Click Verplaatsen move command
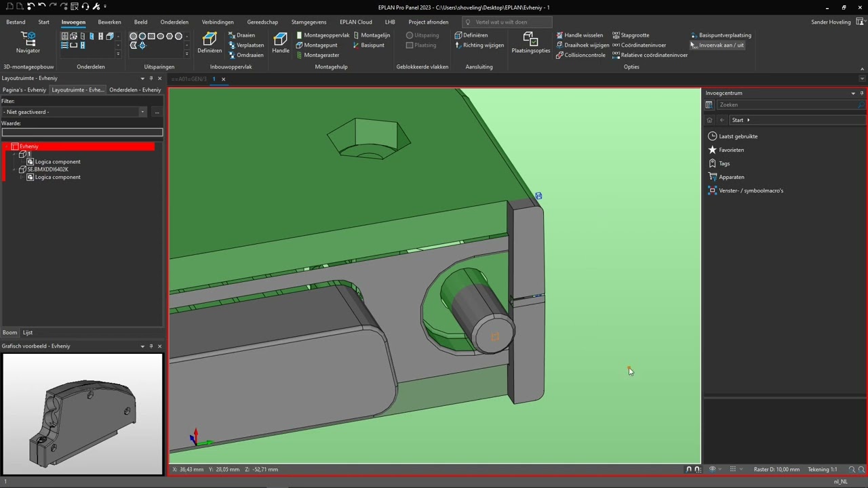The width and height of the screenshot is (868, 488). pyautogui.click(x=246, y=45)
